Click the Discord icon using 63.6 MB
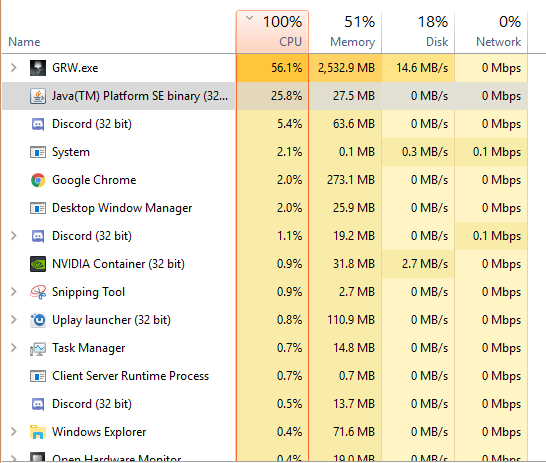This screenshot has width=546, height=463. (x=38, y=124)
